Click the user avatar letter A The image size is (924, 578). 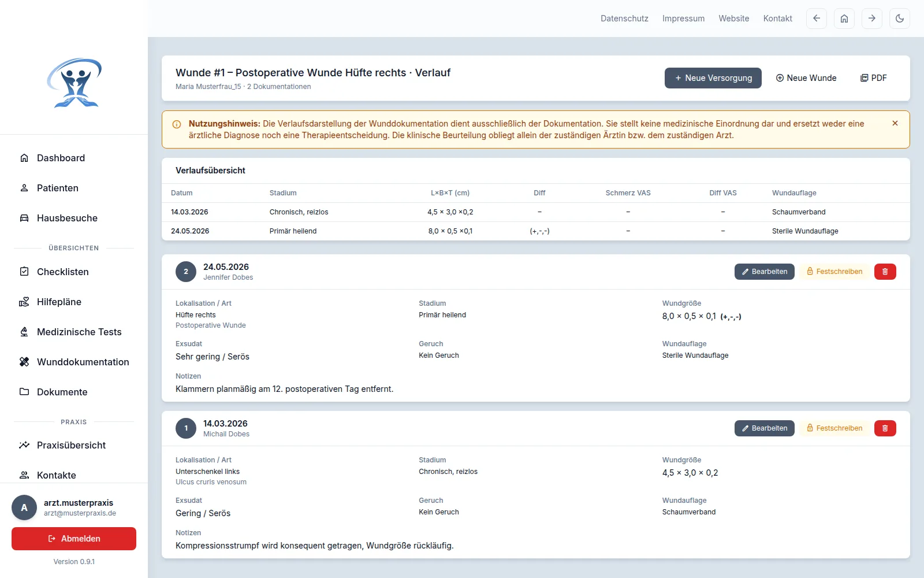click(24, 507)
